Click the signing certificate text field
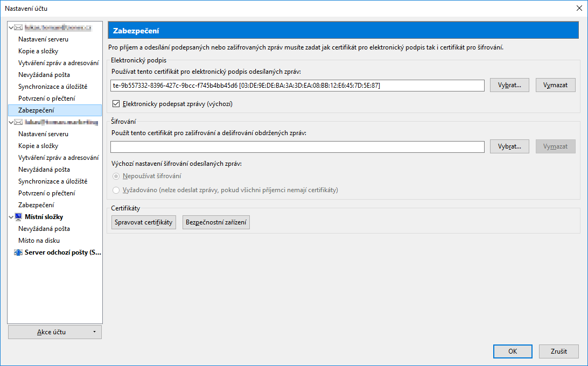The height and width of the screenshot is (366, 588). (297, 86)
